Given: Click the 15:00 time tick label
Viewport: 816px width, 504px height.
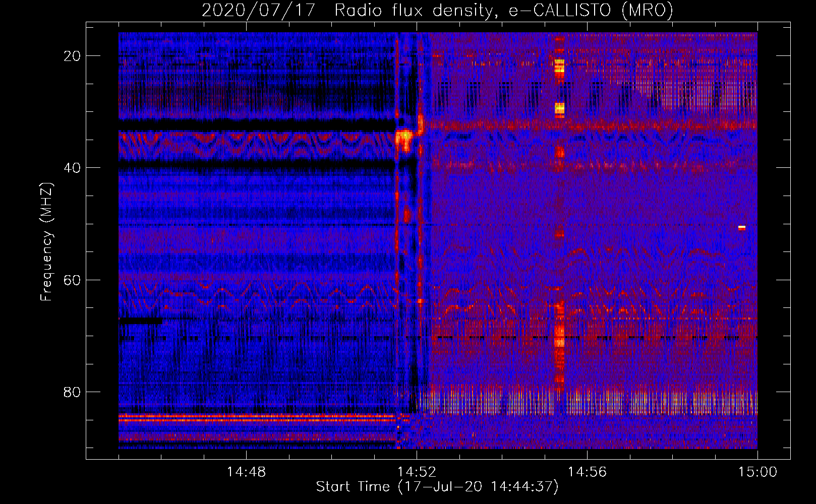Looking at the screenshot, I should (x=757, y=472).
